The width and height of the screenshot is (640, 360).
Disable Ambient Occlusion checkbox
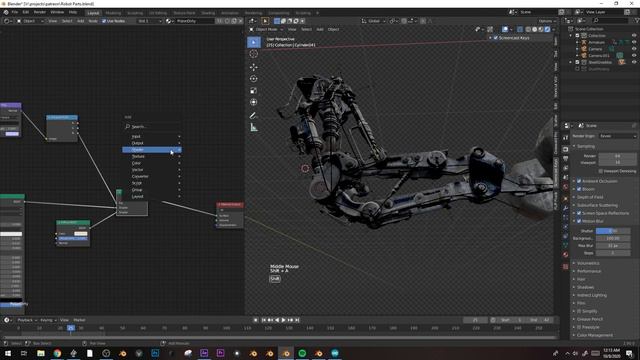point(579,181)
